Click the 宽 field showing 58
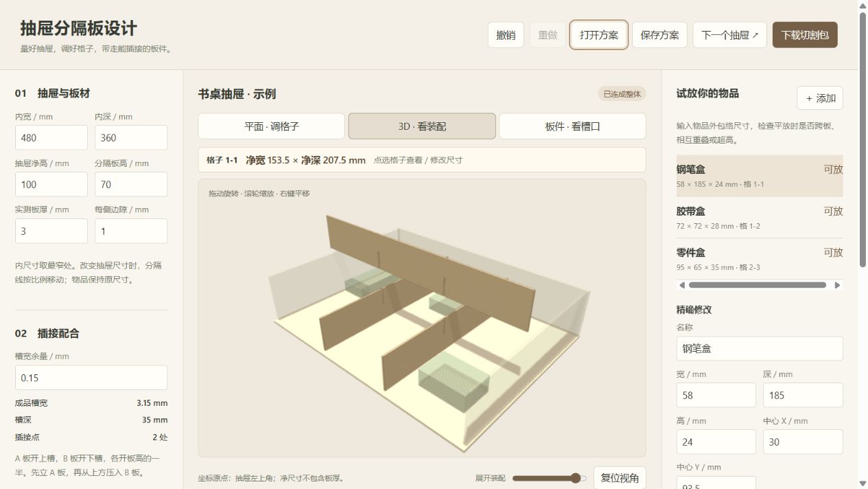Screen dimensions: 868x489 point(716,395)
